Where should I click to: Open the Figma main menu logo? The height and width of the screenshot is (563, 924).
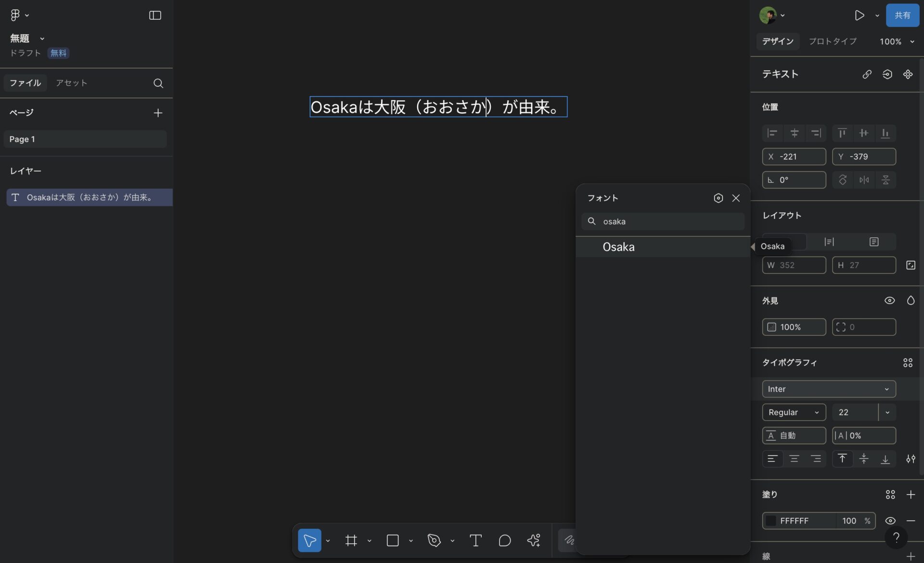(x=15, y=15)
